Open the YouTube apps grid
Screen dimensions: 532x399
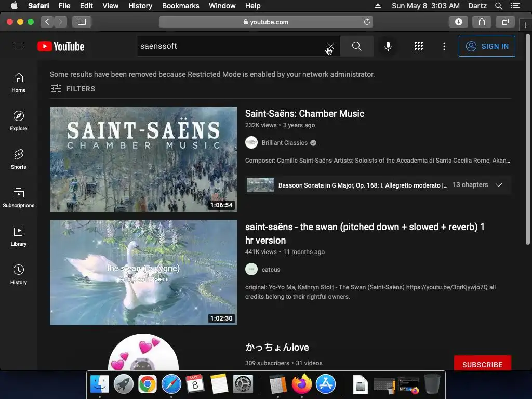[419, 46]
